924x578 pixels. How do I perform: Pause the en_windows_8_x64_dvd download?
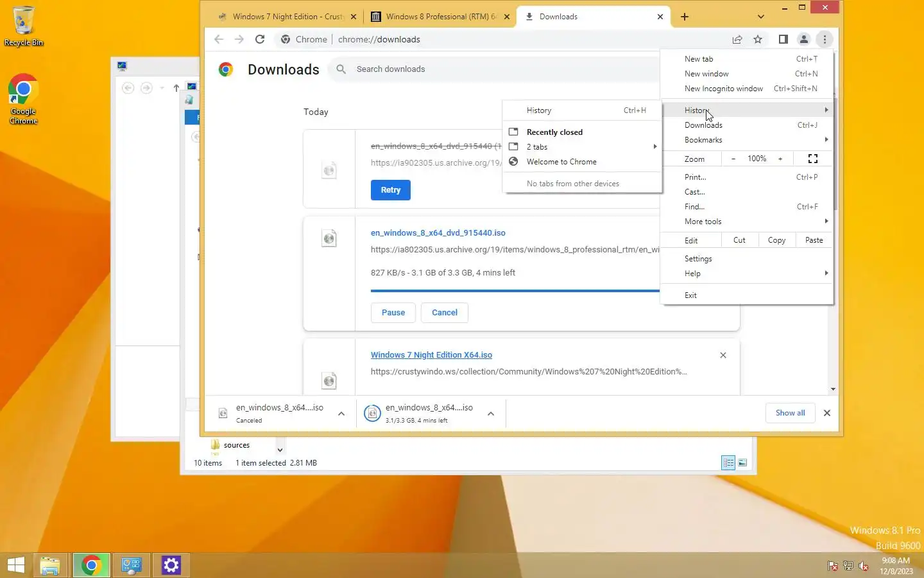click(393, 313)
